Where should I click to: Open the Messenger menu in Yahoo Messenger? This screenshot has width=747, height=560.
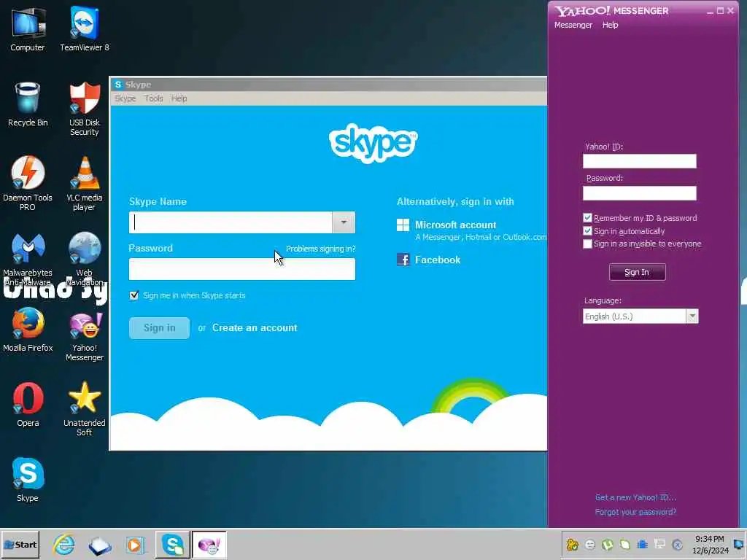[x=573, y=25]
